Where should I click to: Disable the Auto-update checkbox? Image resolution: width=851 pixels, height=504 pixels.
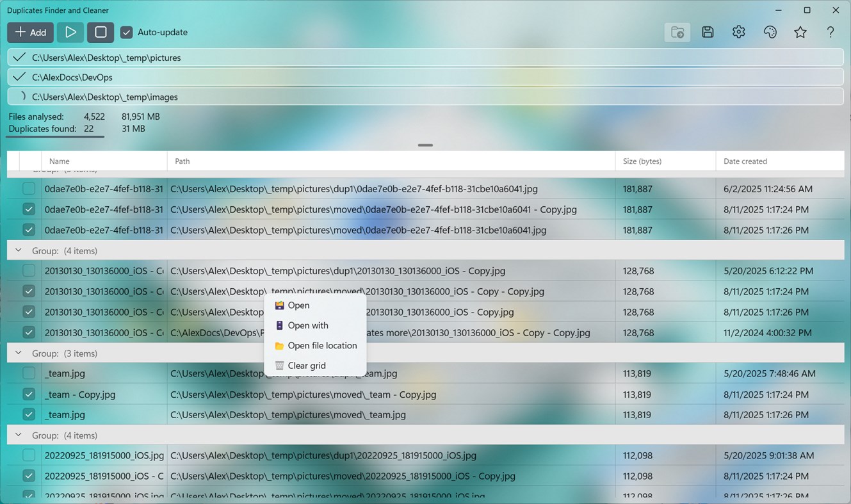126,32
